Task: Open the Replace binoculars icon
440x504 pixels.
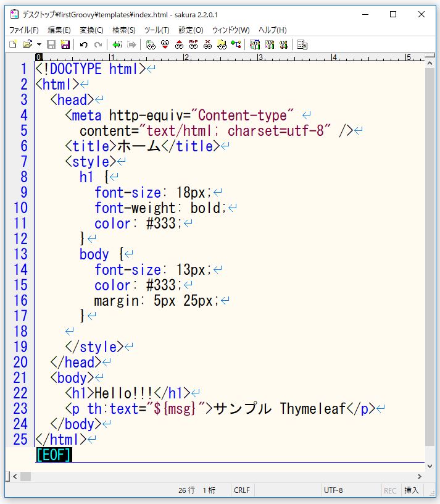Action: click(193, 44)
